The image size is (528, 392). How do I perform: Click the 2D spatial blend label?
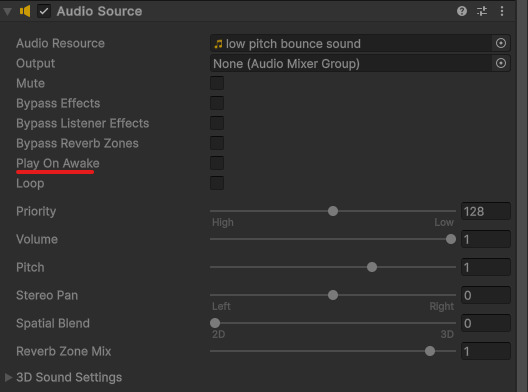219,334
